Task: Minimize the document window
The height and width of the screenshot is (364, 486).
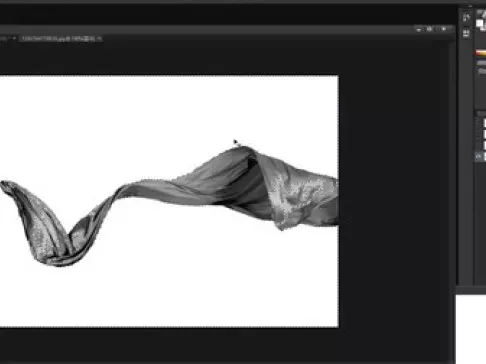Action: pos(418,29)
